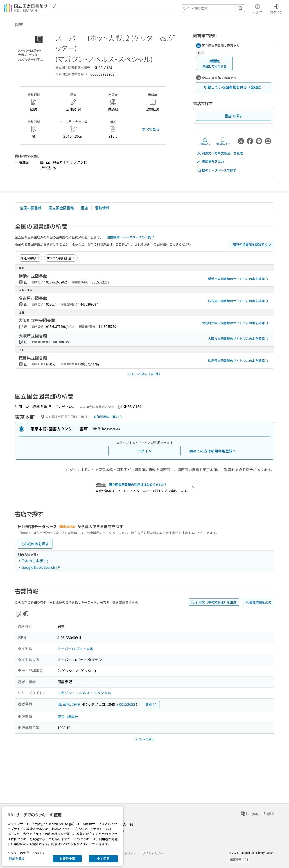Open 大阪府立中央図書館のサイトでこの本を確認
The image size is (289, 868).
pos(235,323)
